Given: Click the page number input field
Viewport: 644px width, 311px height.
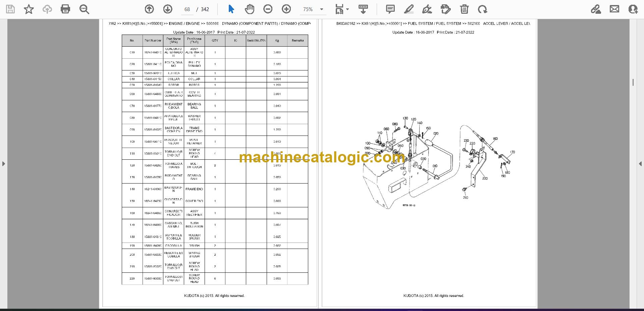Looking at the screenshot, I should 187,9.
